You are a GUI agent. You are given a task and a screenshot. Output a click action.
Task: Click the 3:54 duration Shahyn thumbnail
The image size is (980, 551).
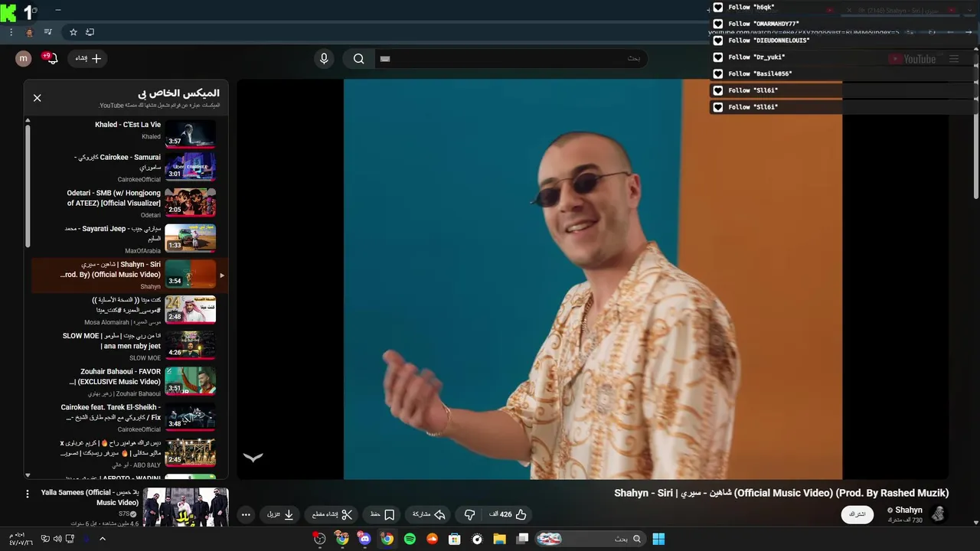pos(191,275)
